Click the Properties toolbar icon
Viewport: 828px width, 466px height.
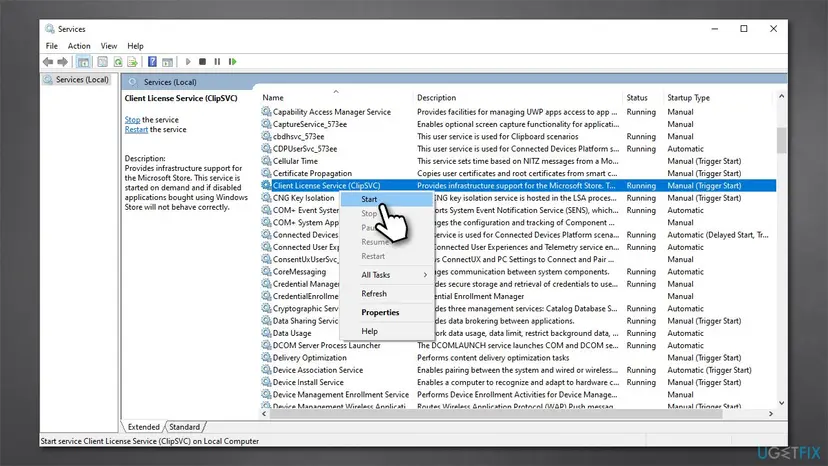[x=102, y=62]
